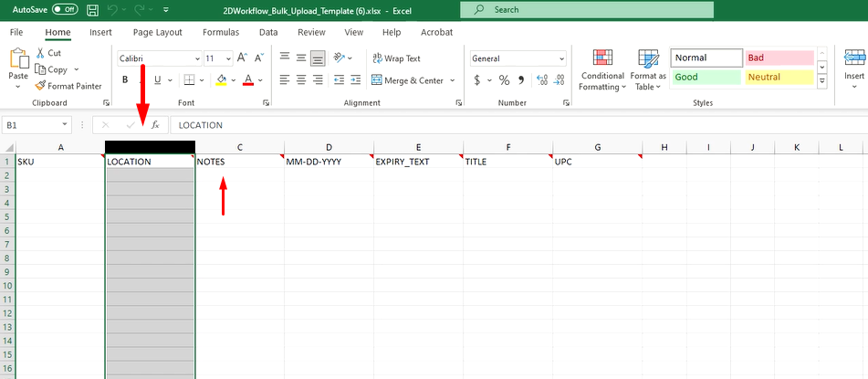Image resolution: width=868 pixels, height=379 pixels.
Task: Click the Insert Function fx icon
Action: click(155, 124)
